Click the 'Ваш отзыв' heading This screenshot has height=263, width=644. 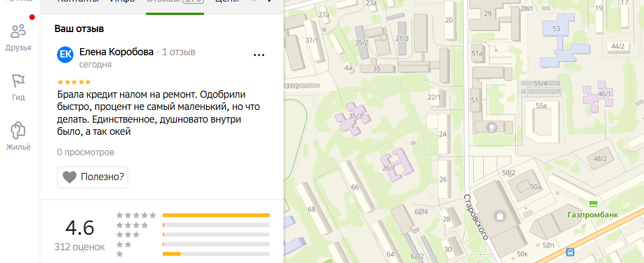(79, 29)
